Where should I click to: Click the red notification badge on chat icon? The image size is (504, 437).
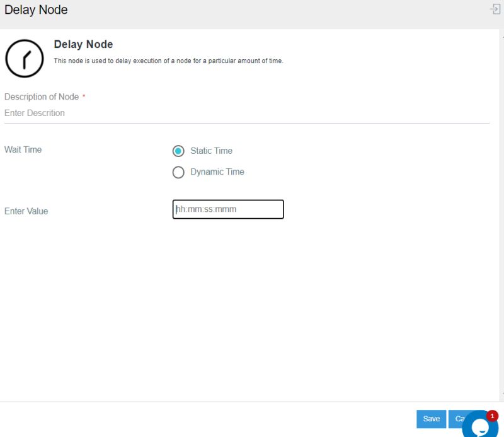coord(492,416)
